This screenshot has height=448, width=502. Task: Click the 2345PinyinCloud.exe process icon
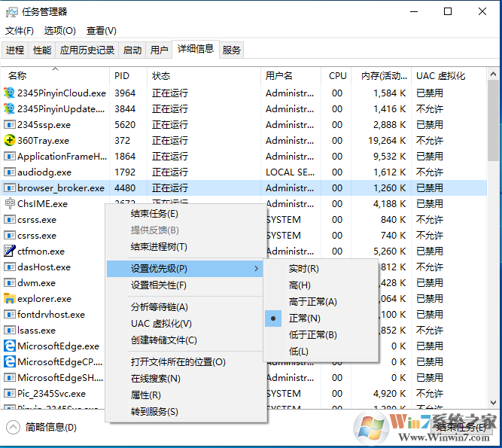9,93
